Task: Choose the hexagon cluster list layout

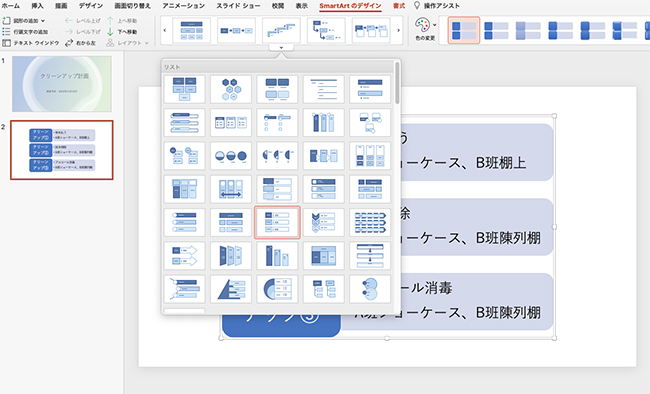Action: tap(231, 89)
